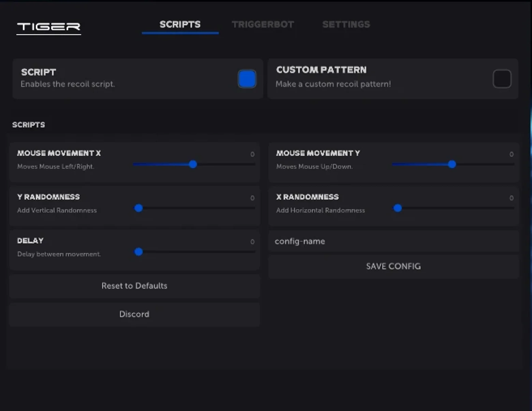This screenshot has width=532, height=411.
Task: Switch to the SCRIPTS tab
Action: [x=180, y=25]
